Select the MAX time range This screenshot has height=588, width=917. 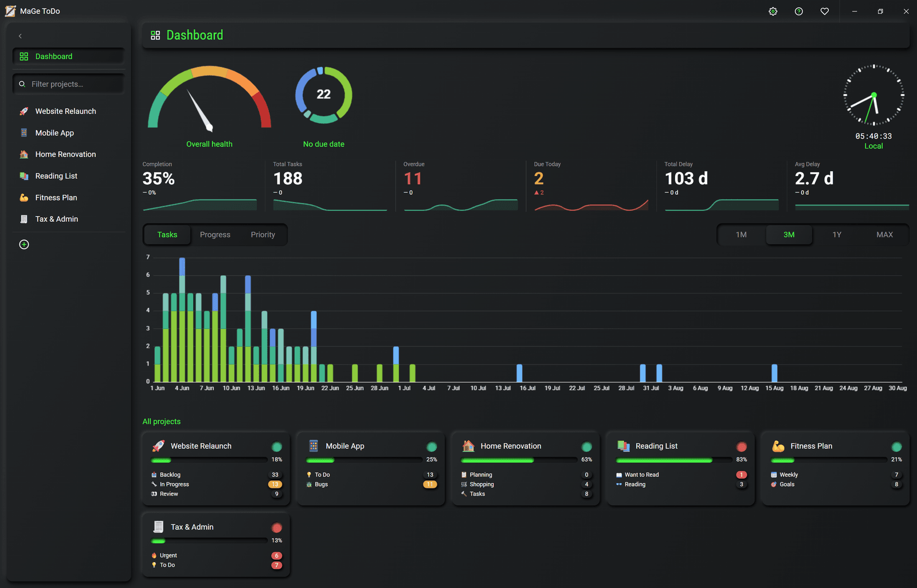coord(884,235)
